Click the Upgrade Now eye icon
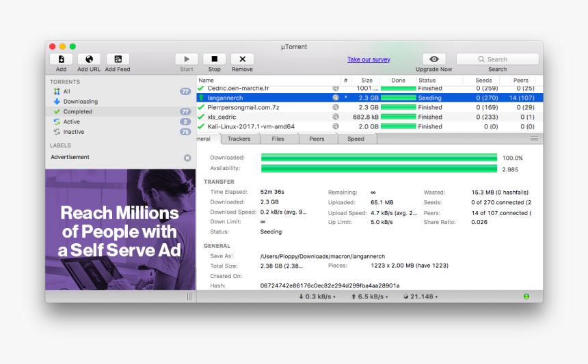 (x=434, y=59)
